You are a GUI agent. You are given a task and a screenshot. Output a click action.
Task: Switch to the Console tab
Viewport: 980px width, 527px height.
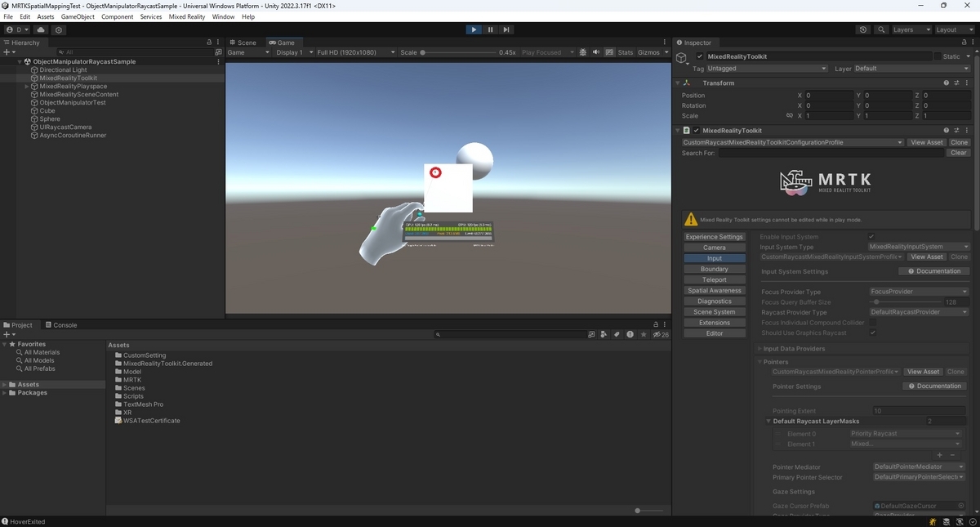click(x=61, y=324)
